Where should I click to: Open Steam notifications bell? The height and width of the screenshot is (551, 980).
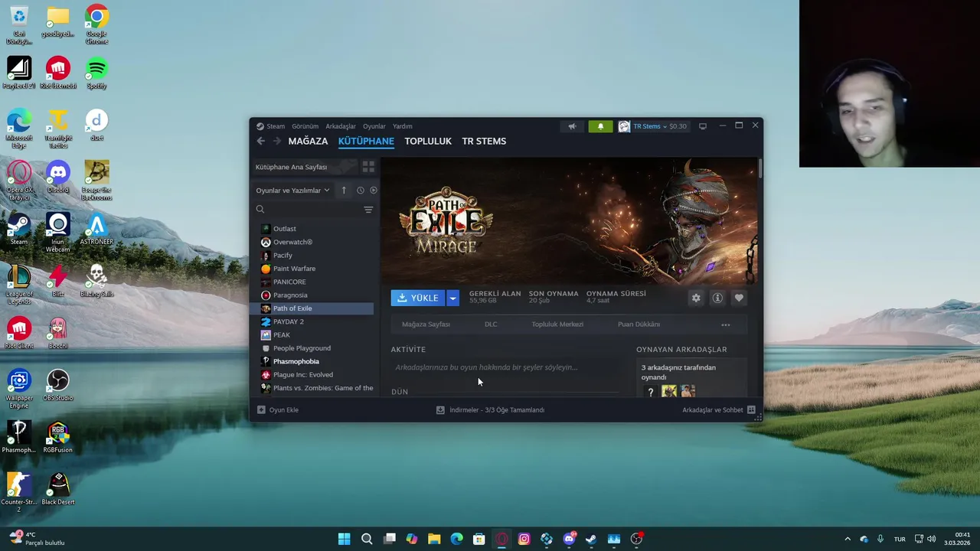click(x=600, y=126)
